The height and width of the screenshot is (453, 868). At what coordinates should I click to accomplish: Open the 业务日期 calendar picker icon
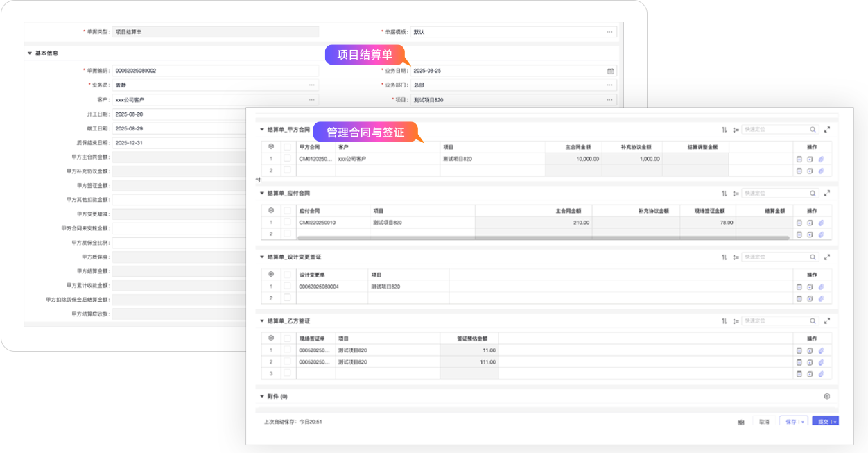coord(610,71)
